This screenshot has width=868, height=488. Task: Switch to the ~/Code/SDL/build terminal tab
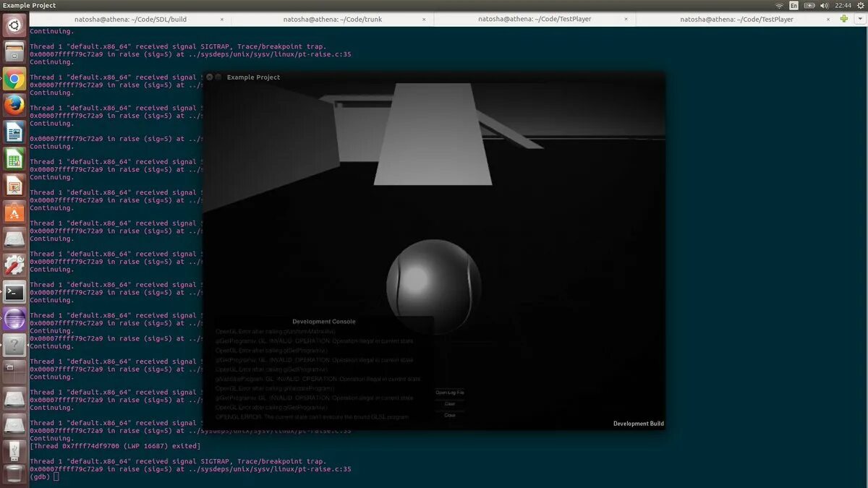pyautogui.click(x=130, y=19)
